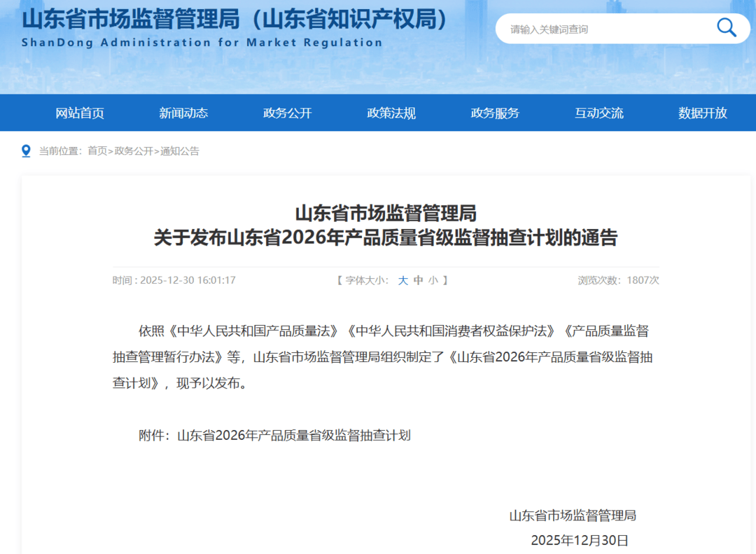
Task: Select 互动交流 in the top navigation
Action: [597, 113]
